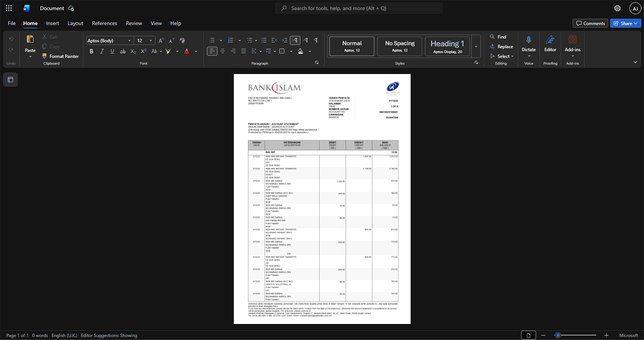Switch to the Review tab
Viewport: 644px width, 340px height.
pyautogui.click(x=134, y=23)
